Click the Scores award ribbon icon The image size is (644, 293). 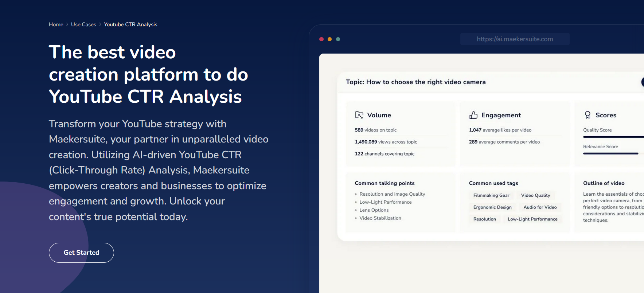pyautogui.click(x=588, y=115)
